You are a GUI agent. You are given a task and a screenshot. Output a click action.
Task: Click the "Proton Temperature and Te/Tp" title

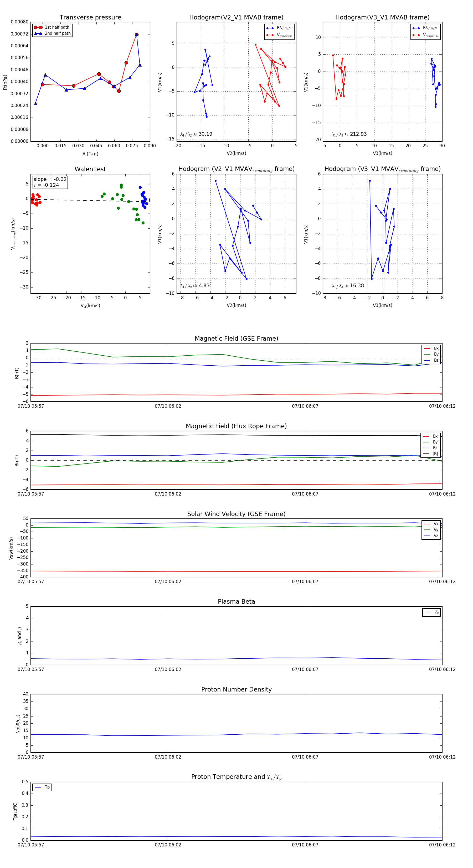236,777
